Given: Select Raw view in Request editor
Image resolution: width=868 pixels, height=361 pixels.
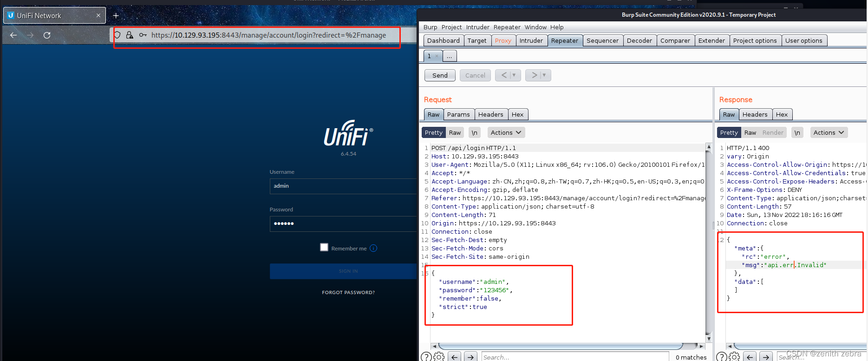Looking at the screenshot, I should [x=455, y=133].
